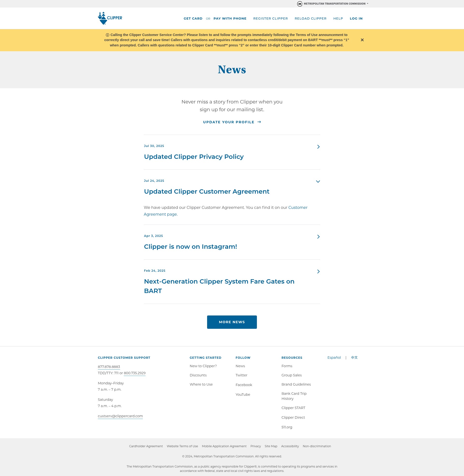Open 511.org footer link
This screenshot has width=464, height=476.
287,427
